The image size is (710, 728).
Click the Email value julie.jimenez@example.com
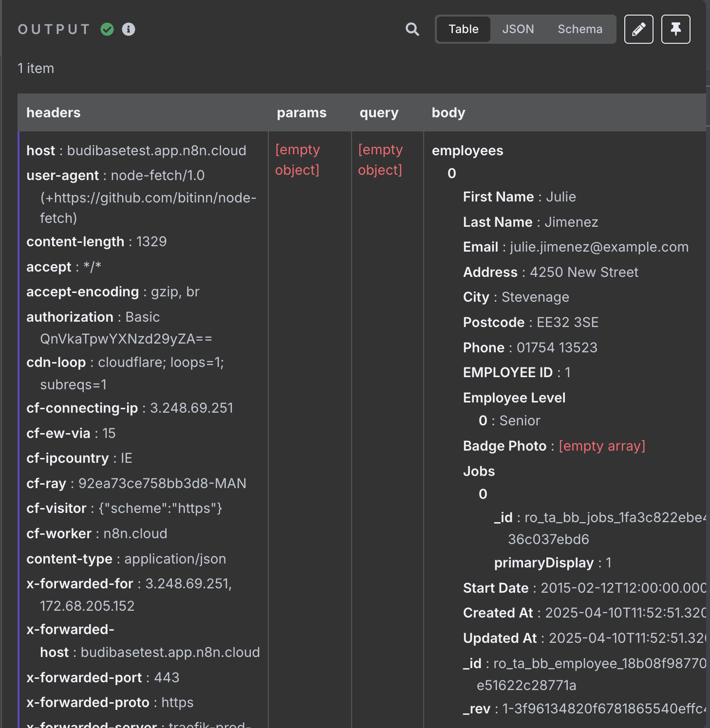coord(599,247)
